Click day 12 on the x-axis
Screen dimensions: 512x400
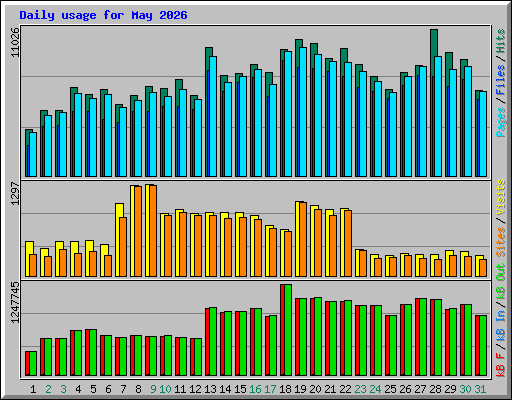tap(195, 389)
